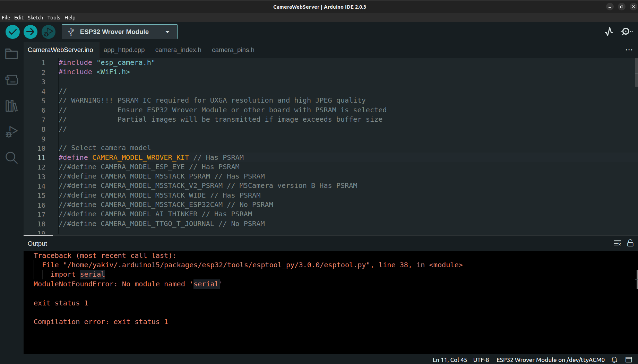This screenshot has width=638, height=364.
Task: Click the CAMERA_MODEL_M5STACK_WIDE comment line
Action: click(159, 195)
